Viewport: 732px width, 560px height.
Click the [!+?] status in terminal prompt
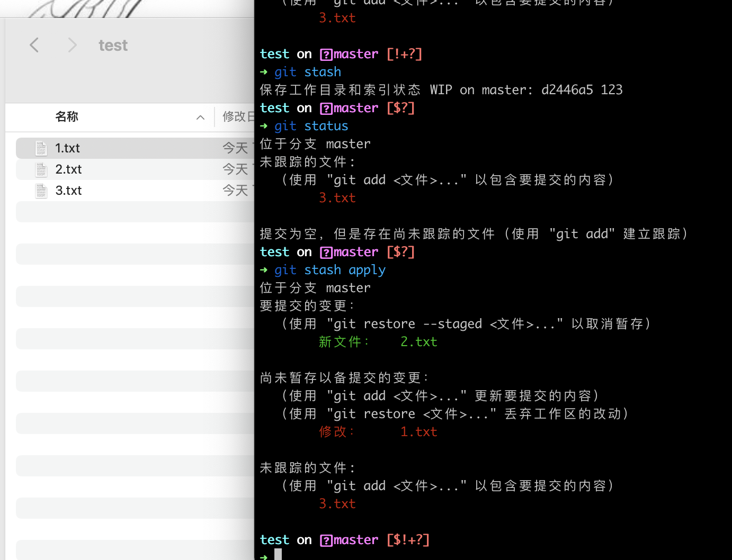[x=404, y=54]
